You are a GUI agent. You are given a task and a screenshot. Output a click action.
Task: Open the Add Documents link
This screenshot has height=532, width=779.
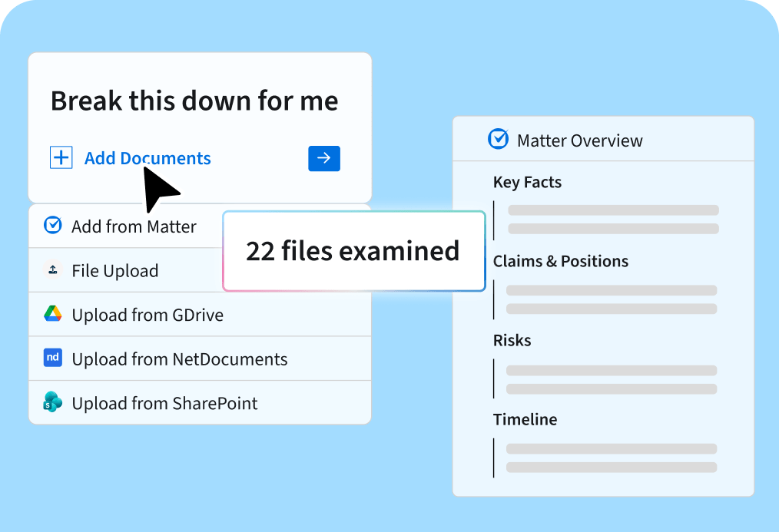pos(148,158)
